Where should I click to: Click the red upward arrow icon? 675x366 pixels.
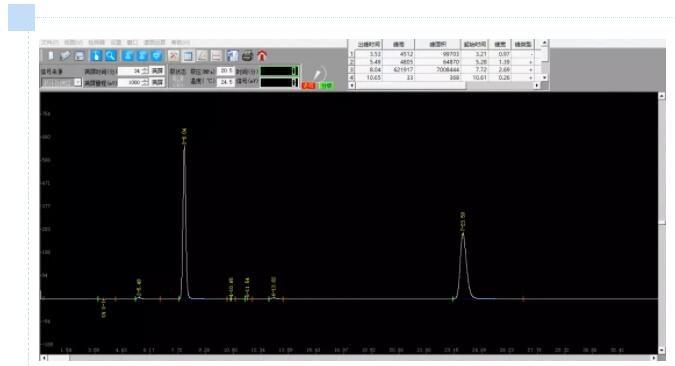click(262, 56)
